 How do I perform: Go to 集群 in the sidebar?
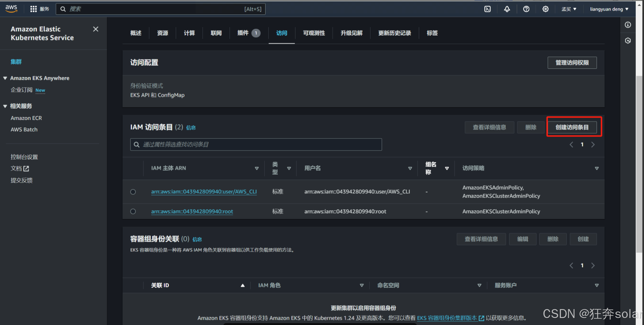pyautogui.click(x=16, y=62)
